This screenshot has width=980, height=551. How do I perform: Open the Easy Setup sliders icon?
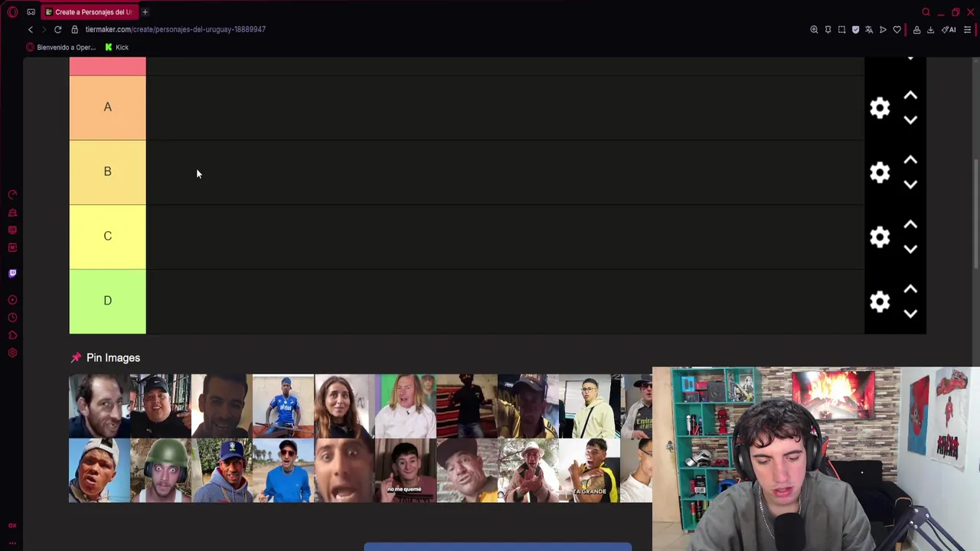(968, 30)
